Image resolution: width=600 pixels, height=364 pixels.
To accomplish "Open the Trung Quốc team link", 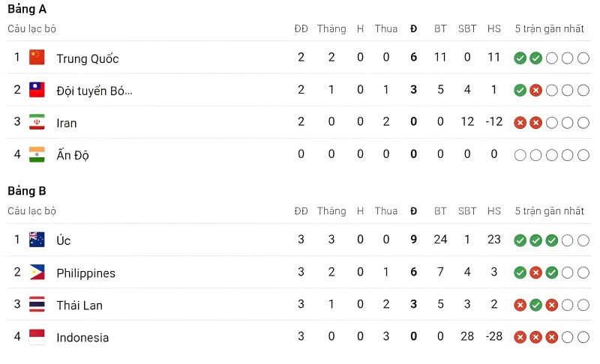I will pos(88,59).
